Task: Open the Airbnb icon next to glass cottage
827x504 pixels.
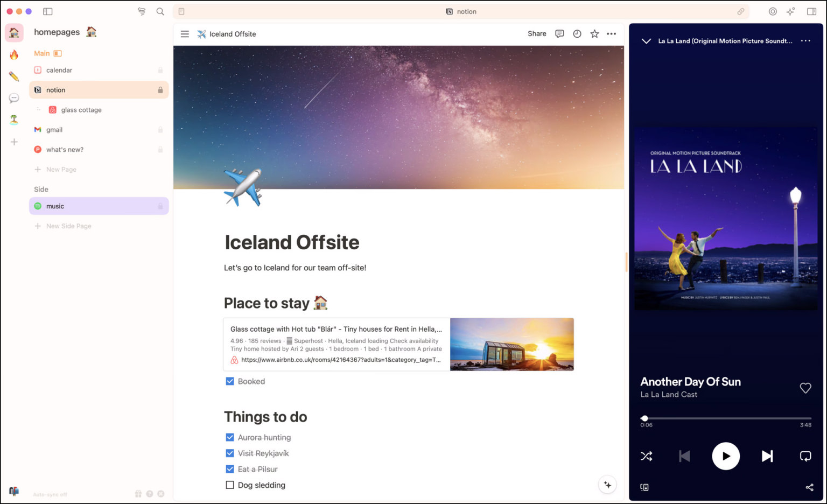Action: (x=52, y=109)
